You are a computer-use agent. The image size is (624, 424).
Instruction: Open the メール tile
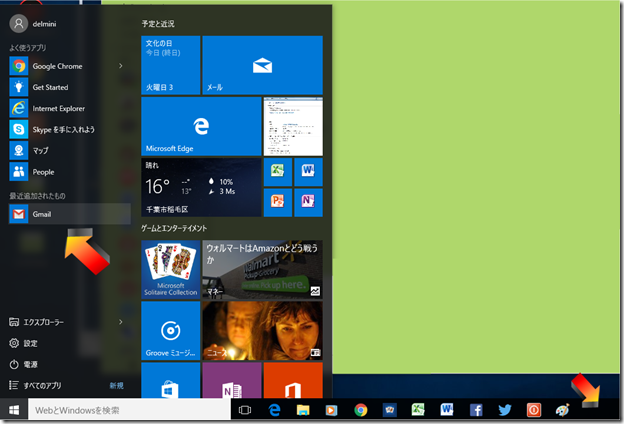point(263,65)
